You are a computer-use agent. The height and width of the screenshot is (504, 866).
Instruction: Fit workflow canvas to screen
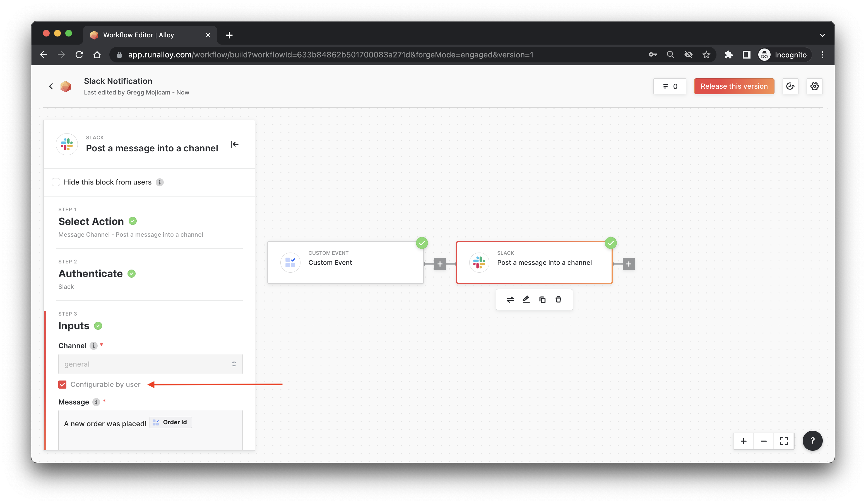[784, 441]
